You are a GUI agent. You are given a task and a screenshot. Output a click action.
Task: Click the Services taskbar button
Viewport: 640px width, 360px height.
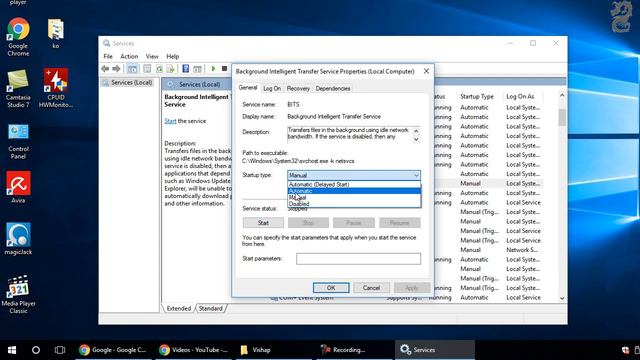coord(435,350)
